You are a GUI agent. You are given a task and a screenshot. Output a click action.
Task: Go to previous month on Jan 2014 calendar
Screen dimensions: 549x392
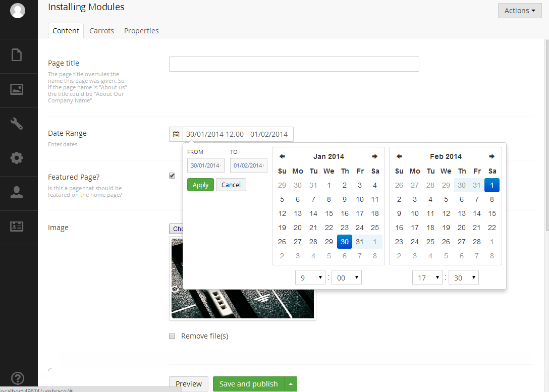pyautogui.click(x=282, y=156)
